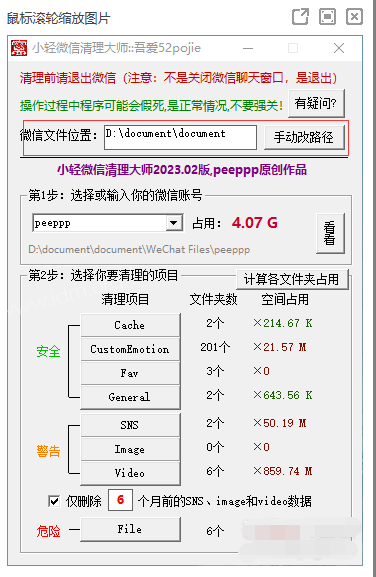Image resolution: width=376 pixels, height=577 pixels.
Task: Click the 4.07 G usage value
Action: pos(255,223)
